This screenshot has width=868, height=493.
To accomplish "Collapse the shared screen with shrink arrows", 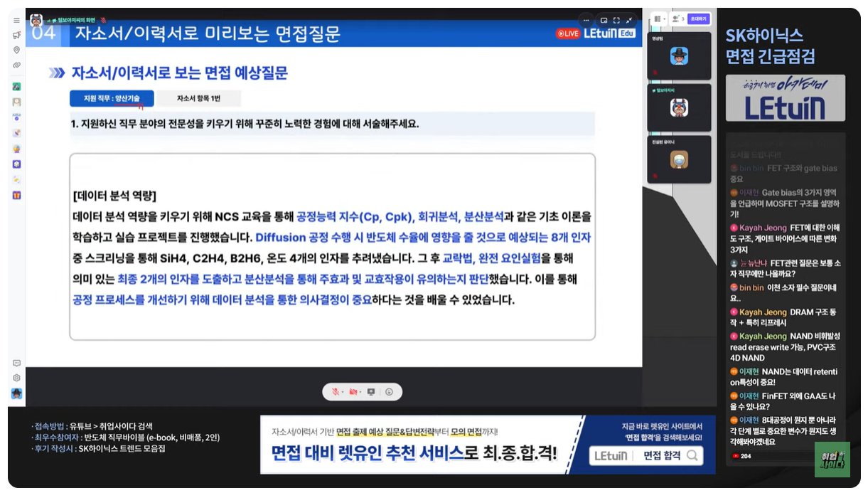I will point(629,20).
